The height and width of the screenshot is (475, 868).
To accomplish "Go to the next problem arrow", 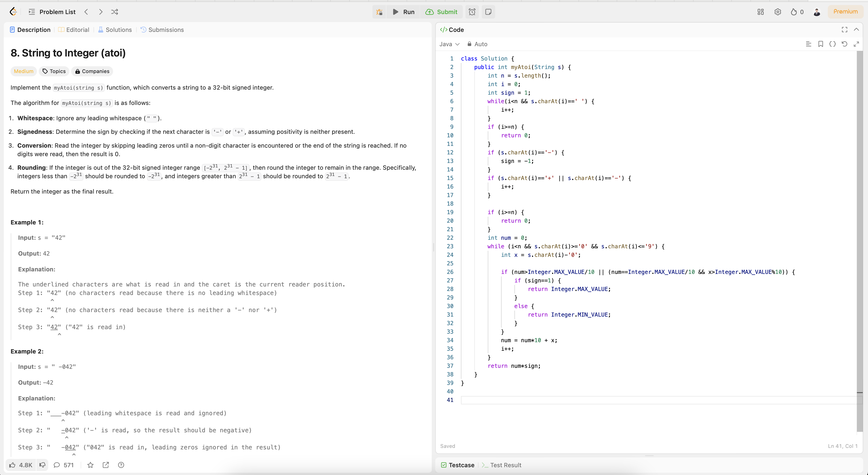I will 101,12.
